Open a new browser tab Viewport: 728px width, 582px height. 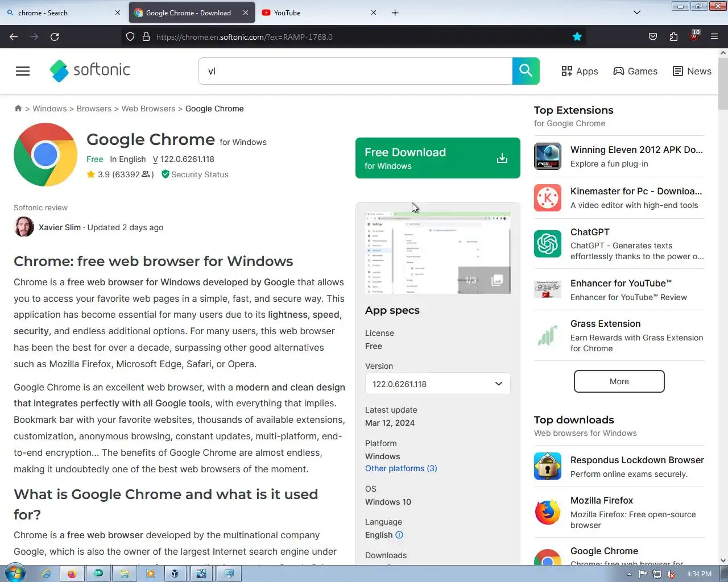tap(395, 13)
